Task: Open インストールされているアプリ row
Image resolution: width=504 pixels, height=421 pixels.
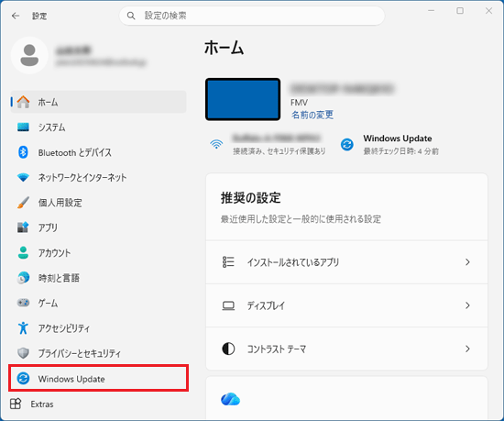Action: point(346,262)
